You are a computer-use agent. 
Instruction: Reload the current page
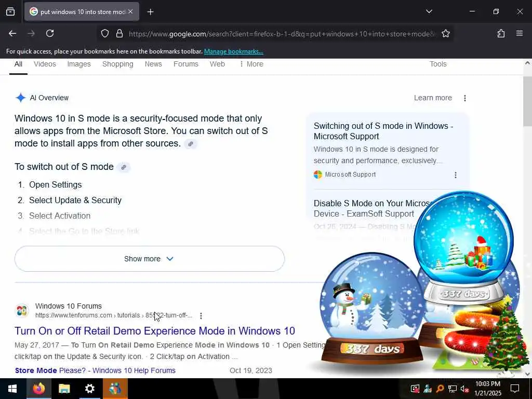point(50,33)
